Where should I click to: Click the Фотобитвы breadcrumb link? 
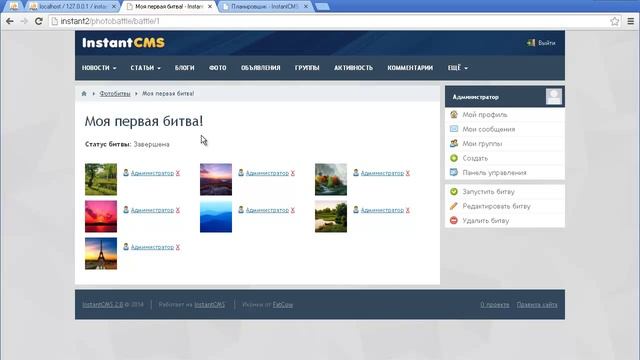point(115,93)
